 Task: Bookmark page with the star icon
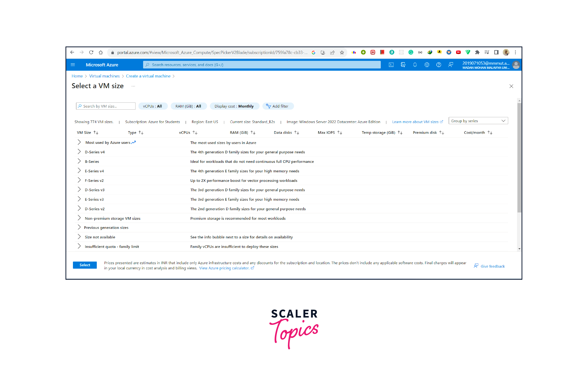coord(342,52)
